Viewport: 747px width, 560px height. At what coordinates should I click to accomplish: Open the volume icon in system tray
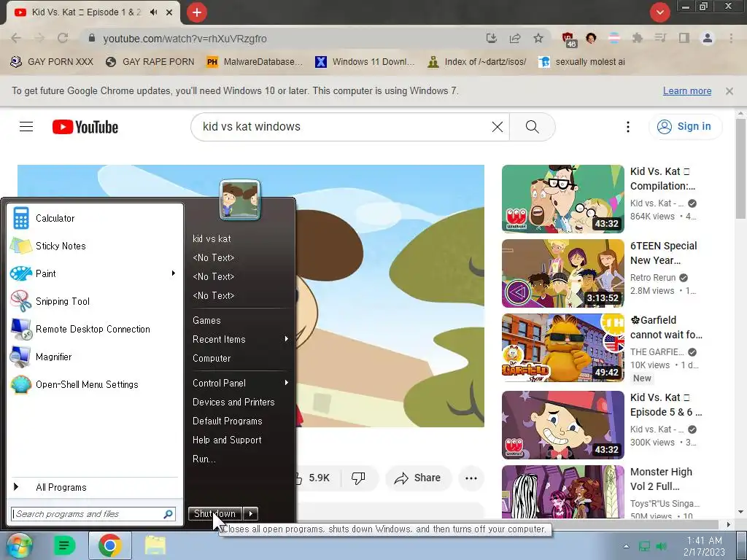[x=661, y=546]
